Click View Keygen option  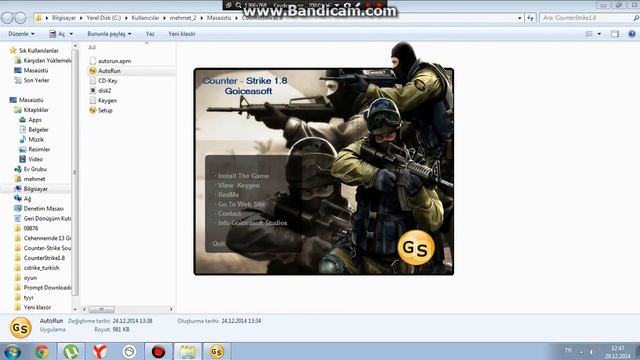coord(239,185)
